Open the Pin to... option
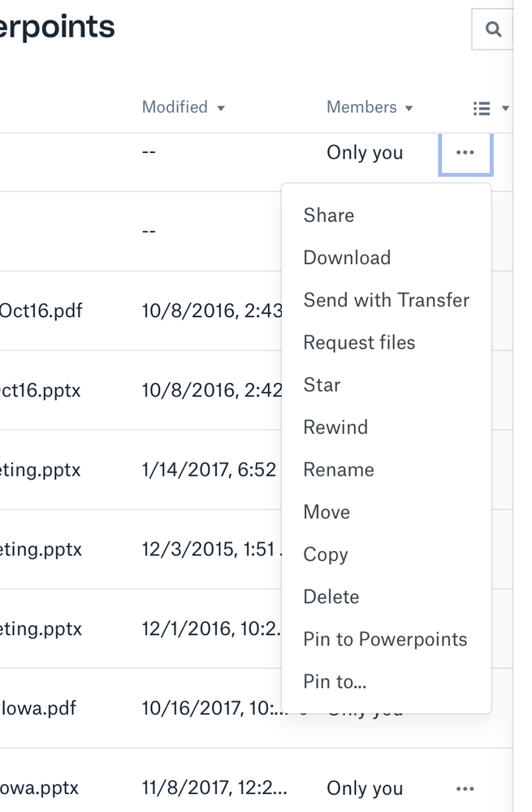The width and height of the screenshot is (532, 812). [x=335, y=682]
